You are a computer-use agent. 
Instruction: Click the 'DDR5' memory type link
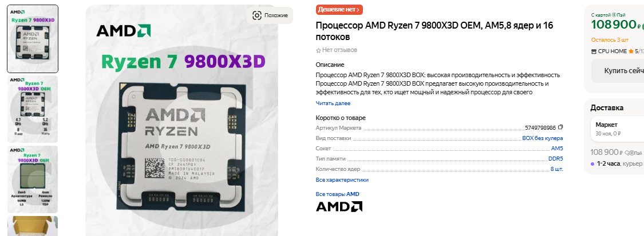click(555, 159)
